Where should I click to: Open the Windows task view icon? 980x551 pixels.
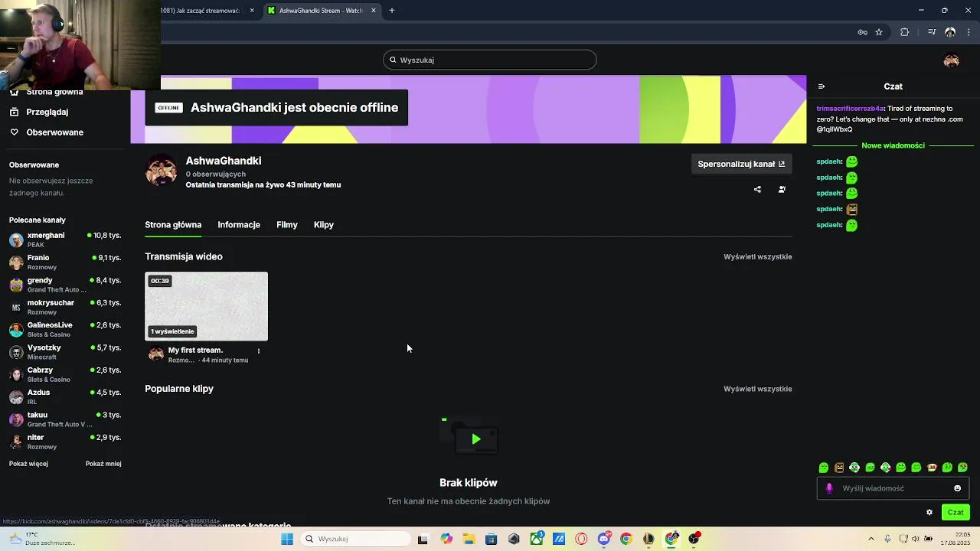click(x=423, y=539)
